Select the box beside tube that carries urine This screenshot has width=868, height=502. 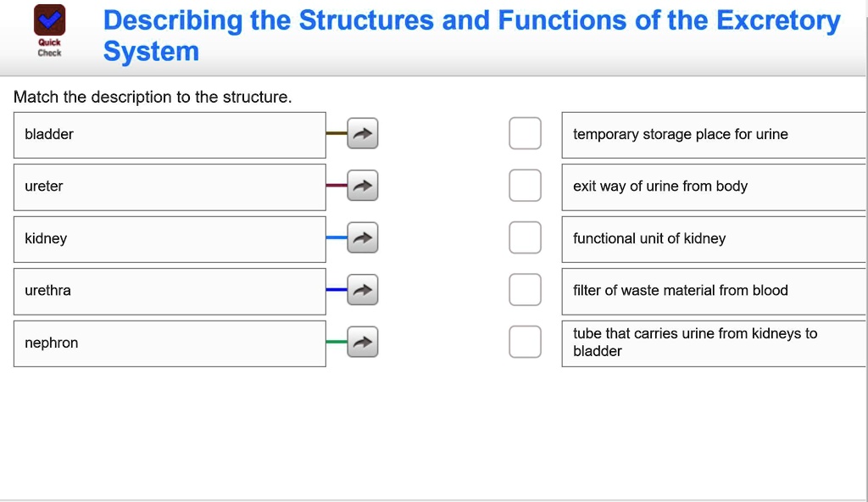click(525, 343)
